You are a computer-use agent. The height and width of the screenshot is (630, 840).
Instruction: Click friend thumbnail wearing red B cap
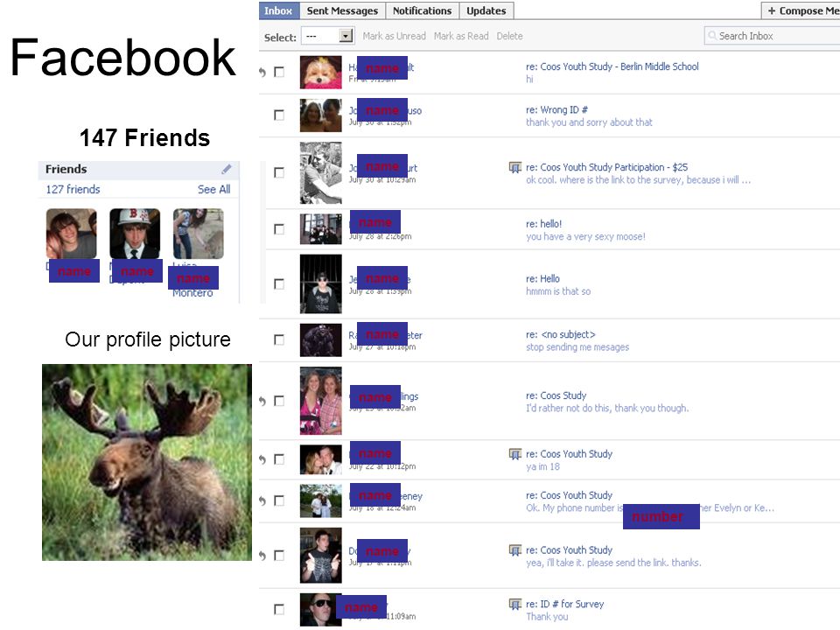pos(135,234)
